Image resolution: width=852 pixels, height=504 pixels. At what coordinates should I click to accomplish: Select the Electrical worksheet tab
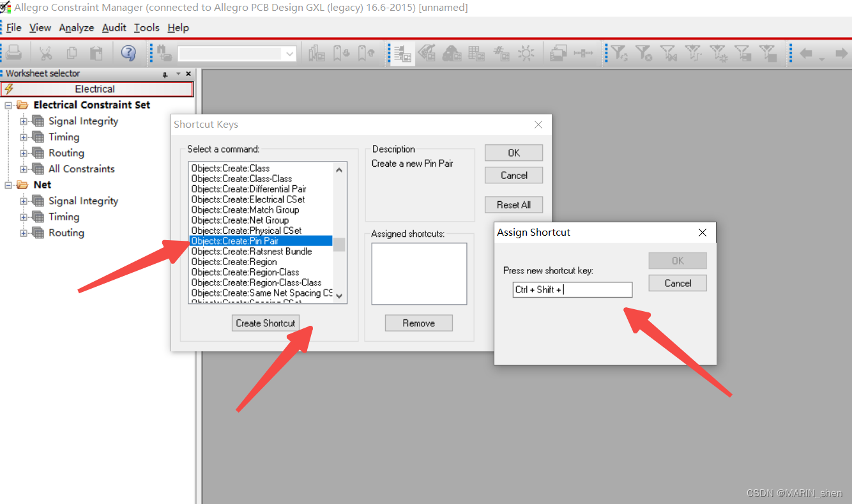tap(97, 89)
